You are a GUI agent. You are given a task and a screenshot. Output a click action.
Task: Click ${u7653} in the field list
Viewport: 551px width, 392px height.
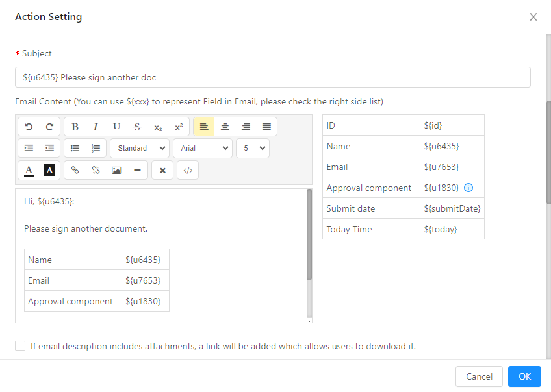pyautogui.click(x=441, y=167)
